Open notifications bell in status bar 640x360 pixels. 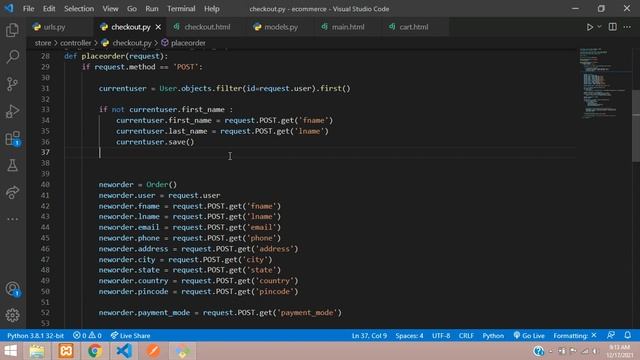[627, 336]
